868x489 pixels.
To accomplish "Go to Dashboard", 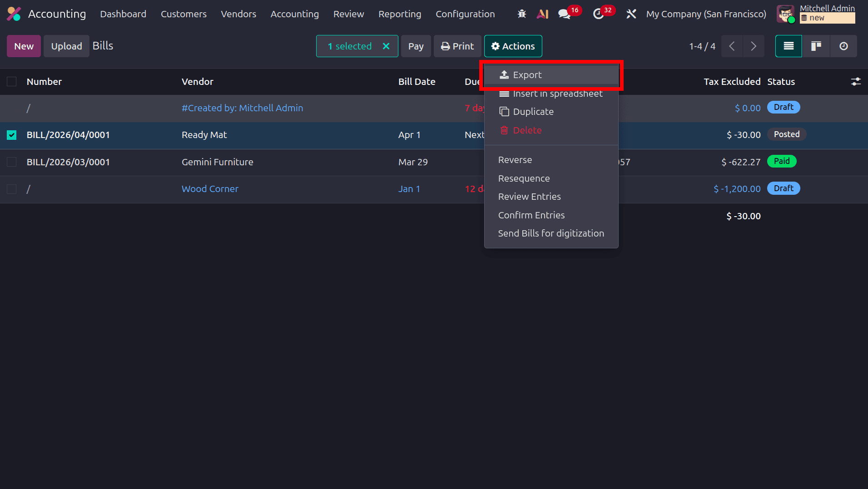I will pyautogui.click(x=123, y=14).
